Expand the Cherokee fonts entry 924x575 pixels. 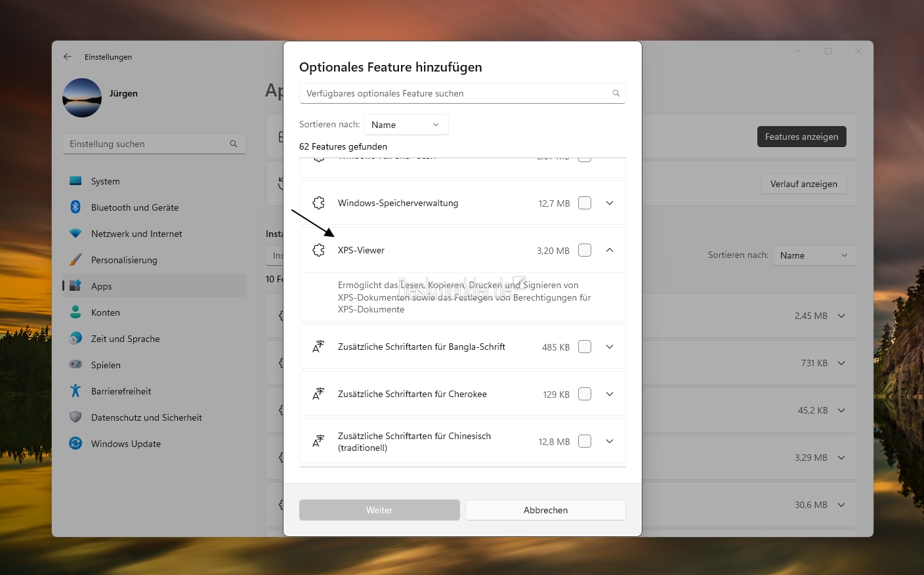click(610, 394)
